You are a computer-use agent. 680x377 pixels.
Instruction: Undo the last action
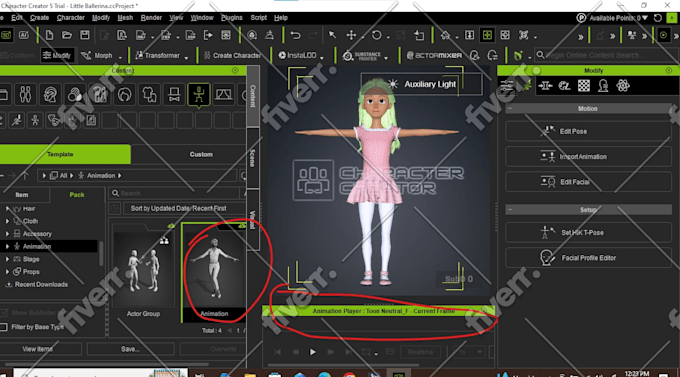(x=295, y=35)
